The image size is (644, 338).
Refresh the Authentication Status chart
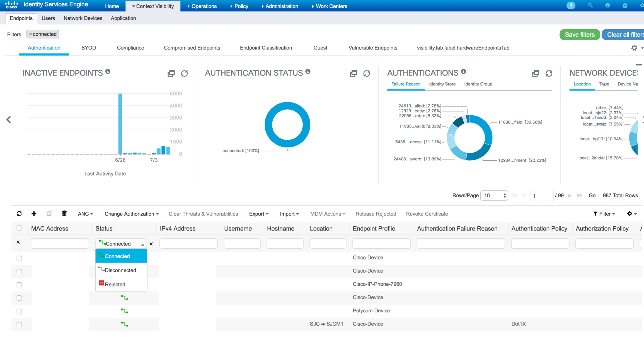pos(367,73)
